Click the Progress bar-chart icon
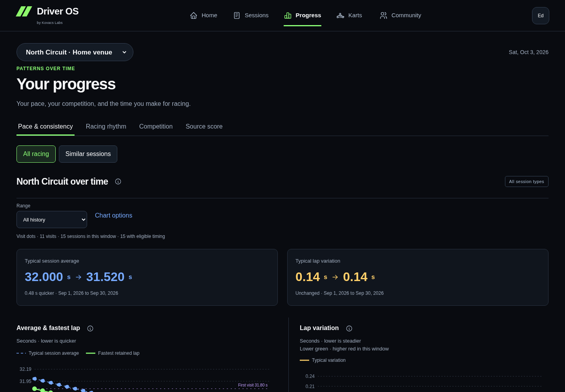 (288, 15)
